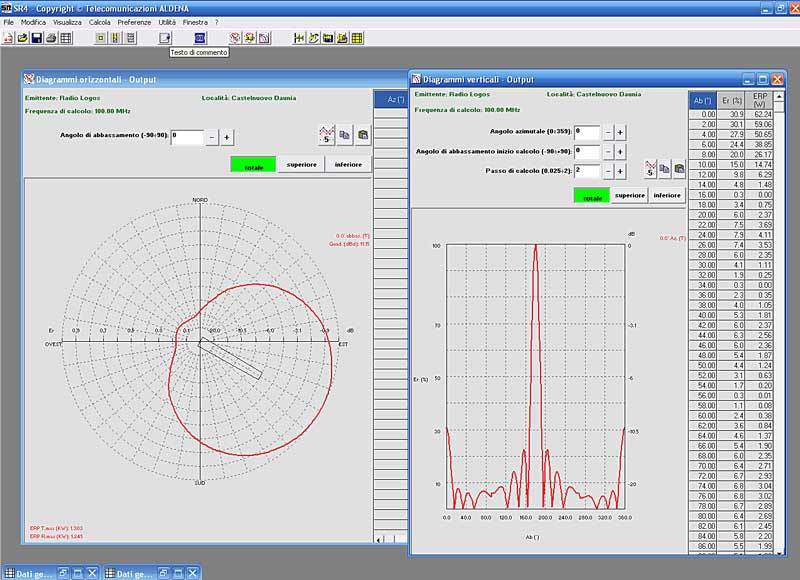The image size is (800, 580).
Task: Click the 'Ab (°)' table column header
Action: [x=702, y=100]
